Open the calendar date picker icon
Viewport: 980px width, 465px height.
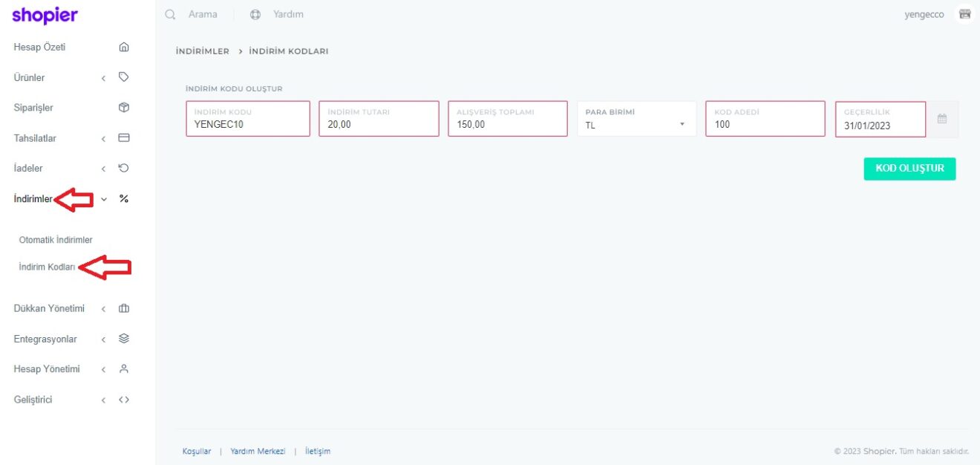coord(942,119)
